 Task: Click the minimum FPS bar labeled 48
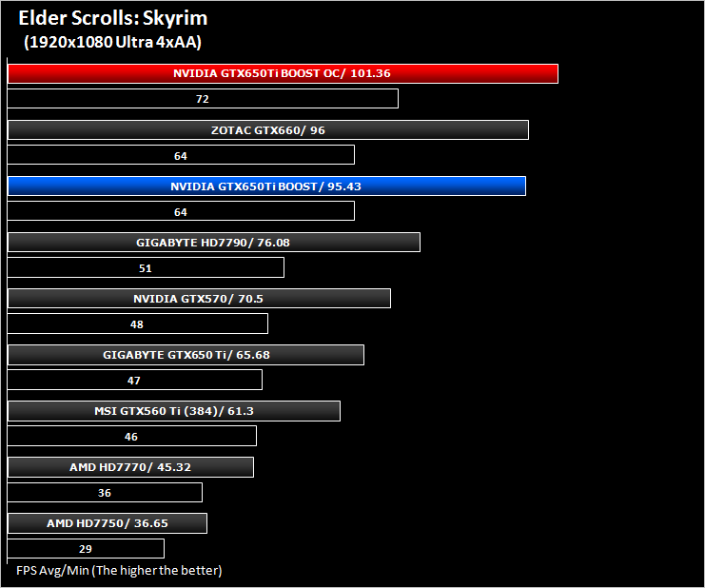coord(138,323)
